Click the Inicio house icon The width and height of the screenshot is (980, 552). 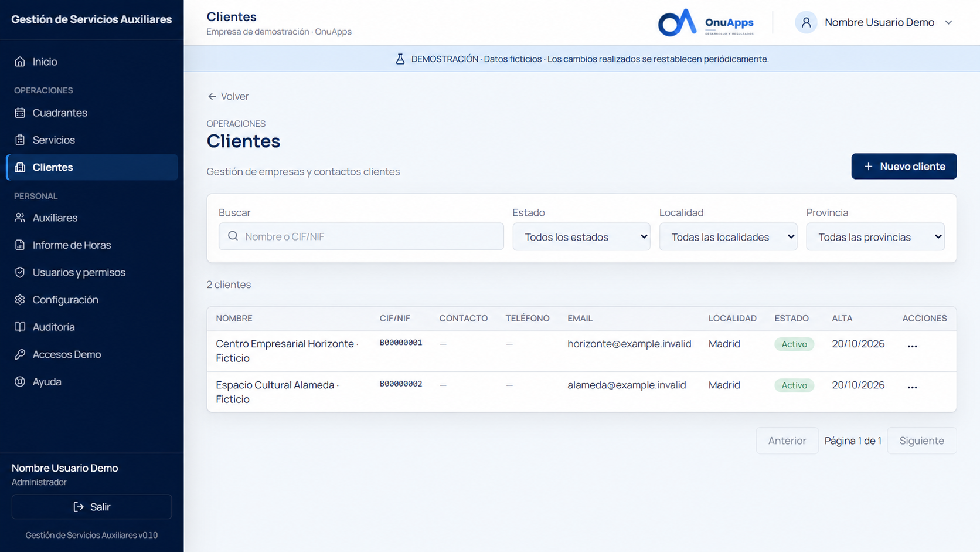click(20, 62)
